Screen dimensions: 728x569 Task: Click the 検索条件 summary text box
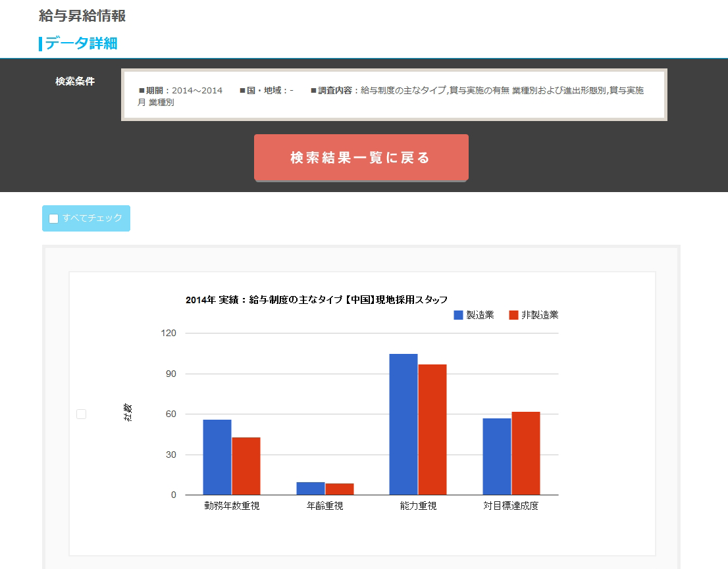coord(394,95)
